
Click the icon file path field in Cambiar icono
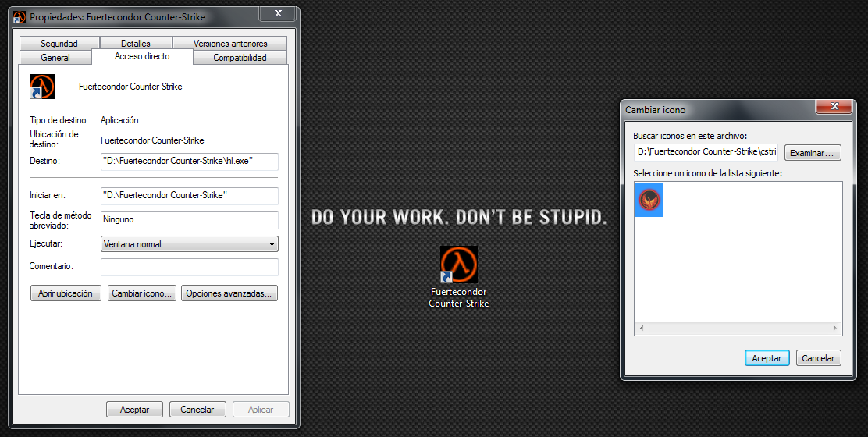point(706,152)
